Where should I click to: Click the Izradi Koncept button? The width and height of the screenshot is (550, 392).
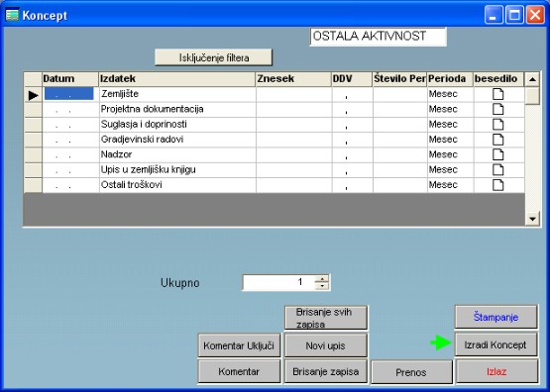point(495,344)
